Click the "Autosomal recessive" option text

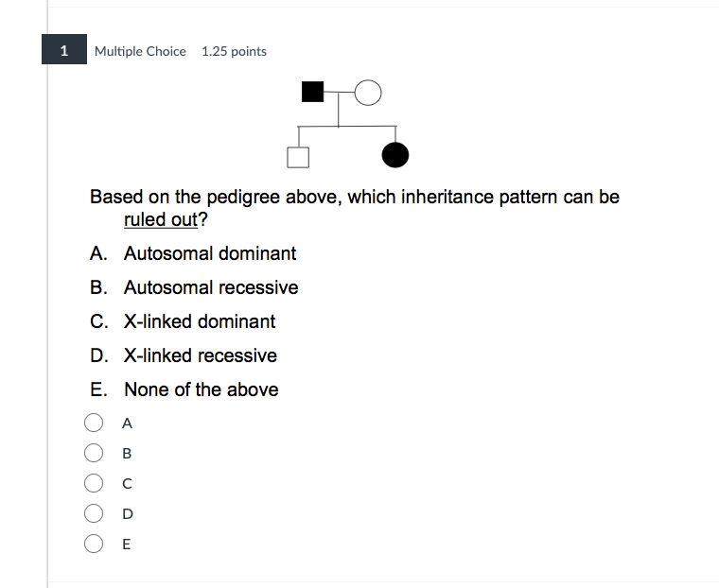pos(210,287)
